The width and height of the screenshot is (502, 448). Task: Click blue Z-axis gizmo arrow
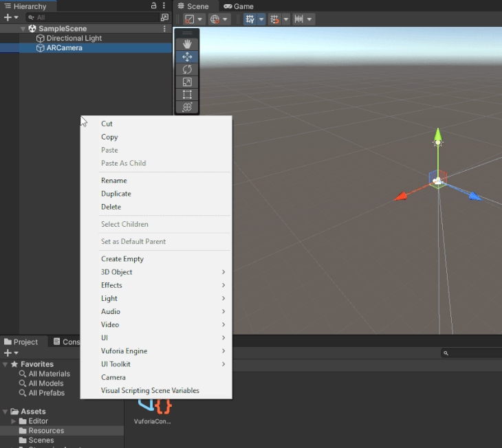click(475, 196)
